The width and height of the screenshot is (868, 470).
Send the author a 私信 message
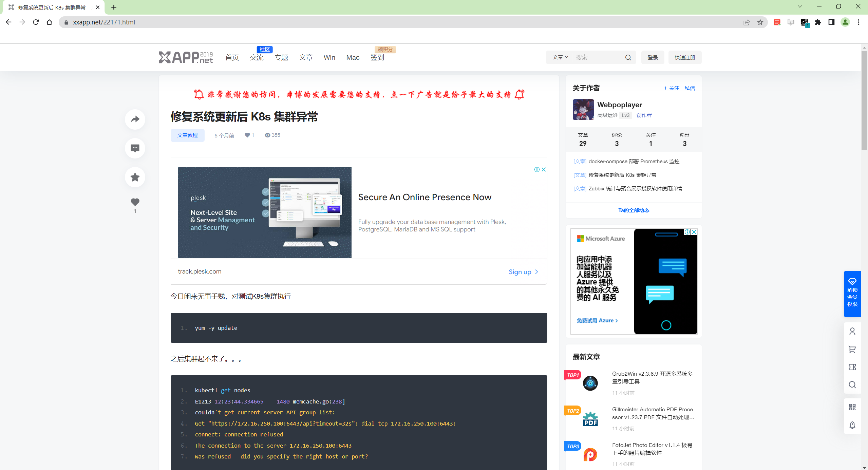click(x=690, y=88)
